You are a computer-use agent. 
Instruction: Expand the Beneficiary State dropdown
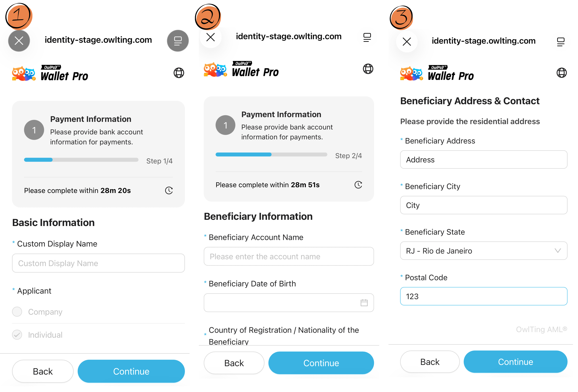tap(483, 251)
